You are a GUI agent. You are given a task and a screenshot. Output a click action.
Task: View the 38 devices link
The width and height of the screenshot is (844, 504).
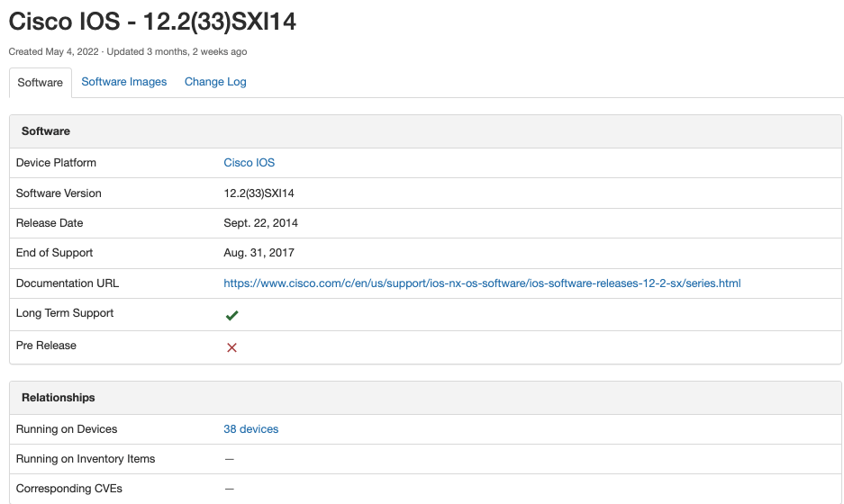tap(250, 428)
